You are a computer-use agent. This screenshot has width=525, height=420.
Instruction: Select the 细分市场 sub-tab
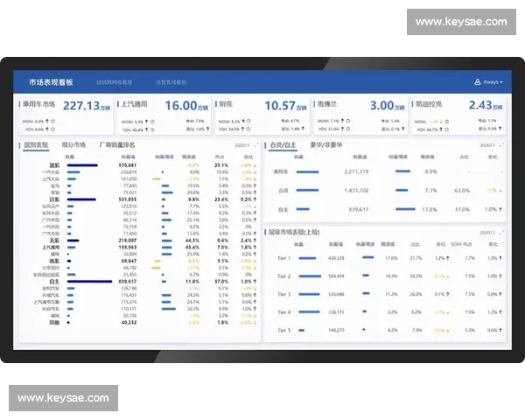[x=73, y=144]
